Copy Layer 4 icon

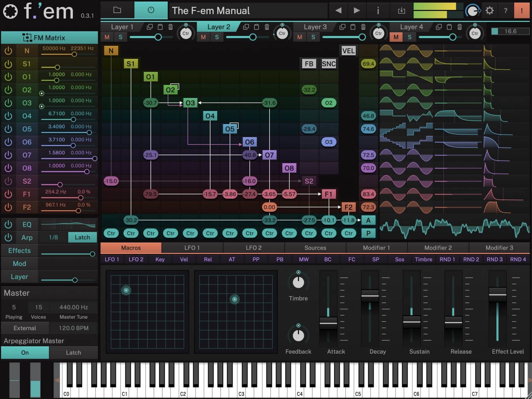coord(439,27)
